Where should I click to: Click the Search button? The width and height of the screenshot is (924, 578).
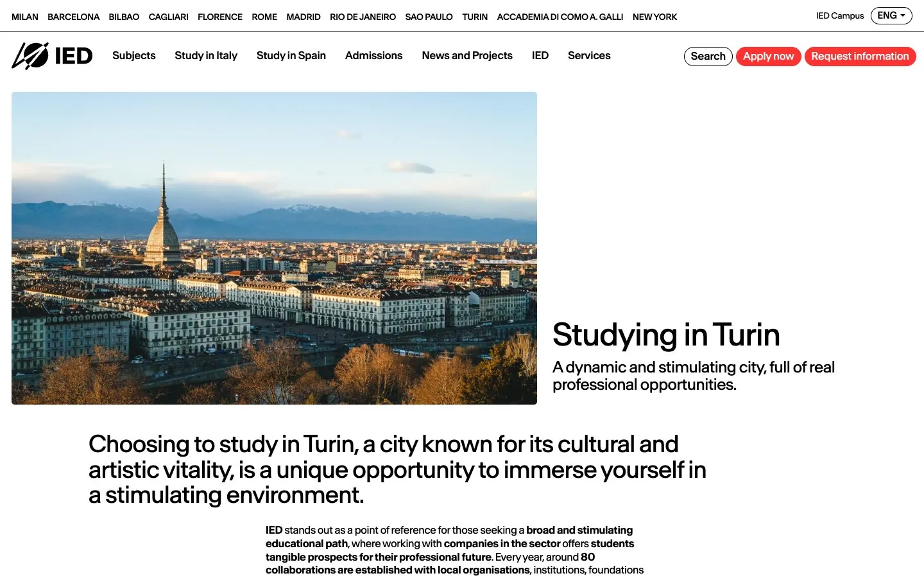pos(708,57)
